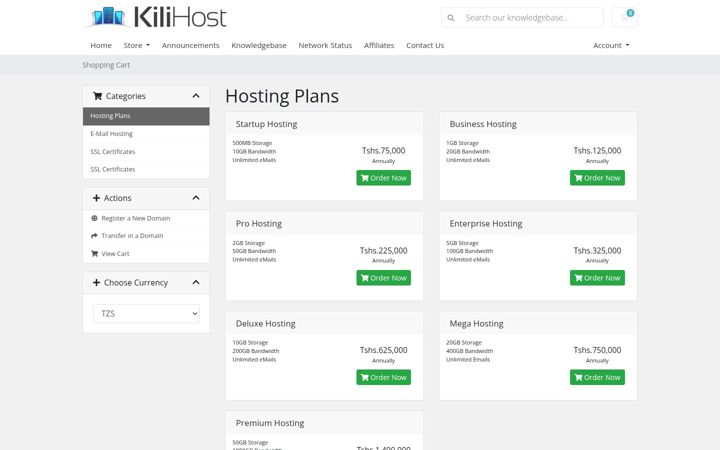Click the knowledgebase search field
The image size is (720, 450).
coord(523,17)
